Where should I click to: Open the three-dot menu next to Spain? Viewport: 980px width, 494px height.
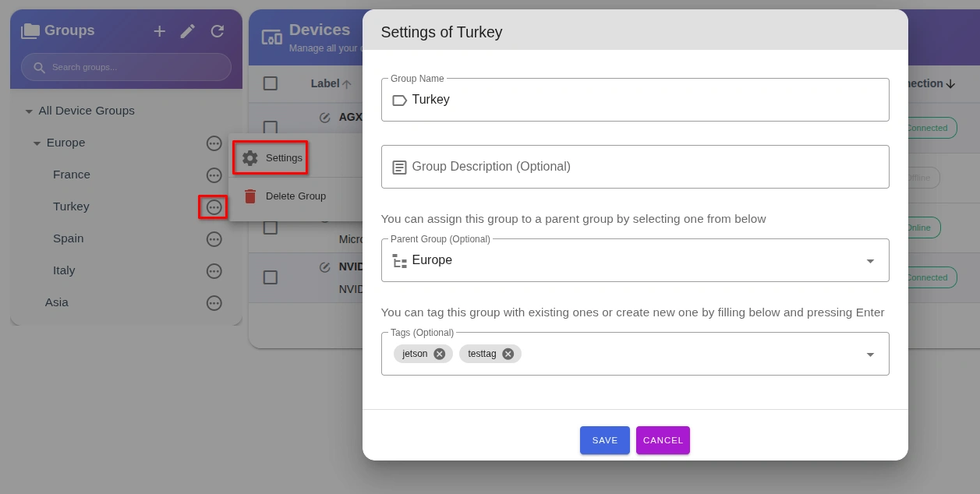coord(214,239)
